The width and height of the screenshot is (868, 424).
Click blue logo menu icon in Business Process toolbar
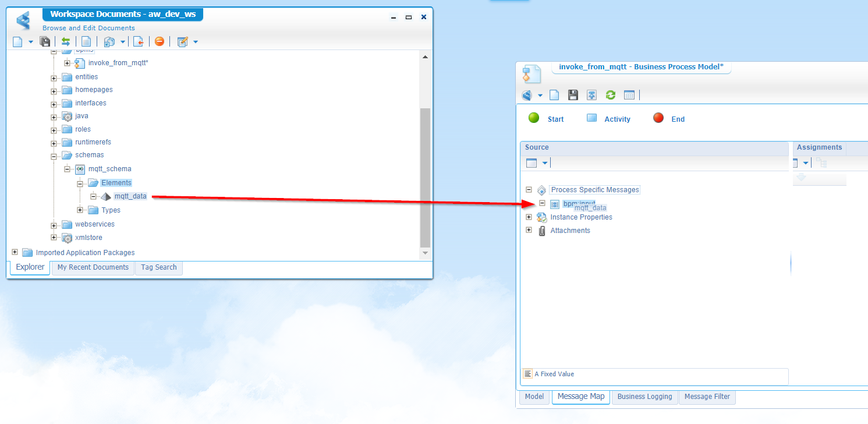coord(527,95)
